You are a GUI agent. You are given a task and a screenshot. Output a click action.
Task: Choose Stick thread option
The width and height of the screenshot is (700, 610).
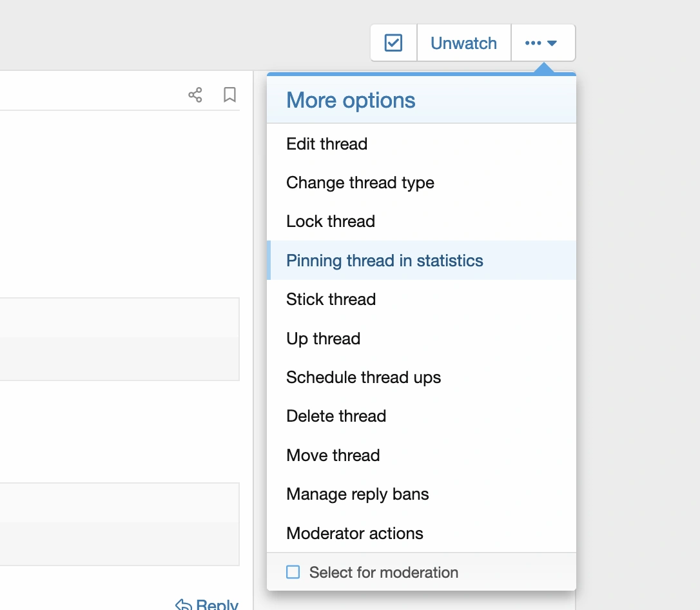331,299
